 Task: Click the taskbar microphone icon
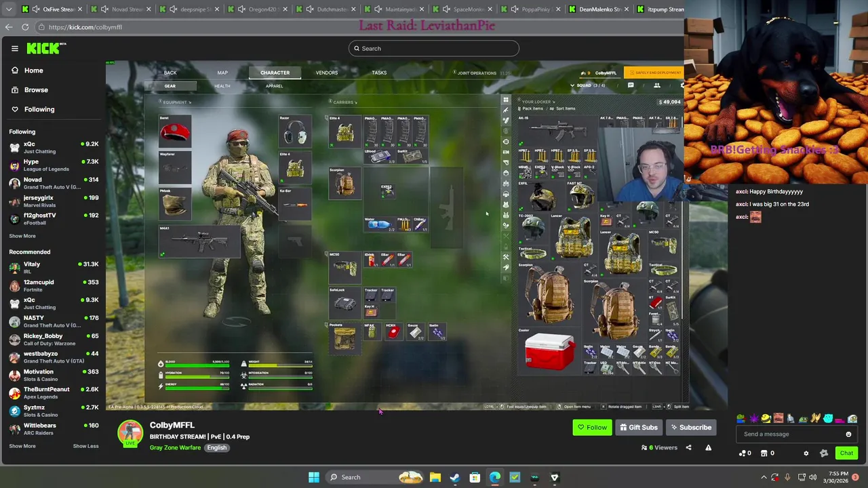[787, 478]
